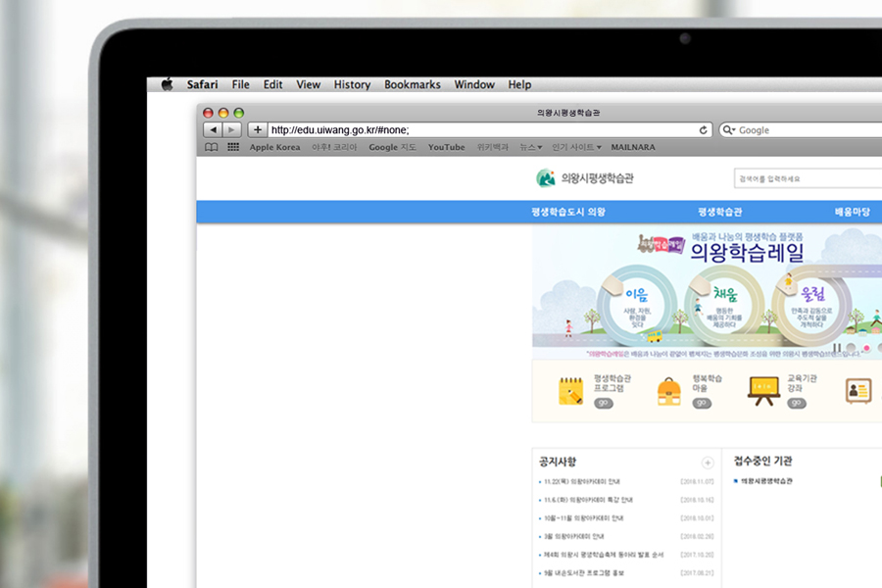The width and height of the screenshot is (882, 588).
Task: Open the Bookmarks menu in menu bar
Action: pos(412,85)
